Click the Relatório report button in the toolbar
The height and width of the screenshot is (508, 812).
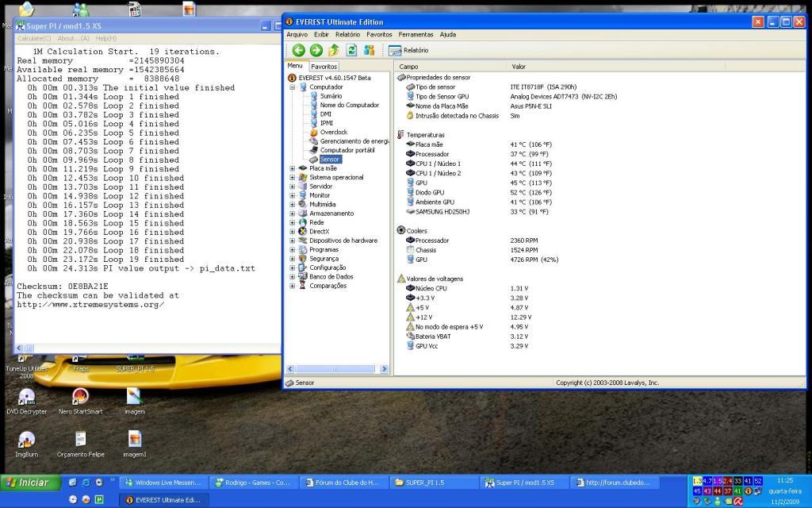tap(408, 50)
